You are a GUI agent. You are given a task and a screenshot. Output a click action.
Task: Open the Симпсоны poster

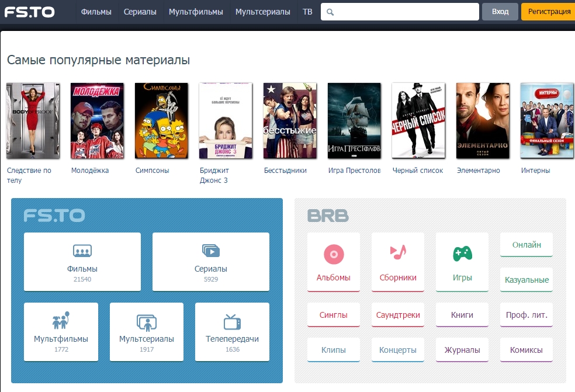click(161, 121)
